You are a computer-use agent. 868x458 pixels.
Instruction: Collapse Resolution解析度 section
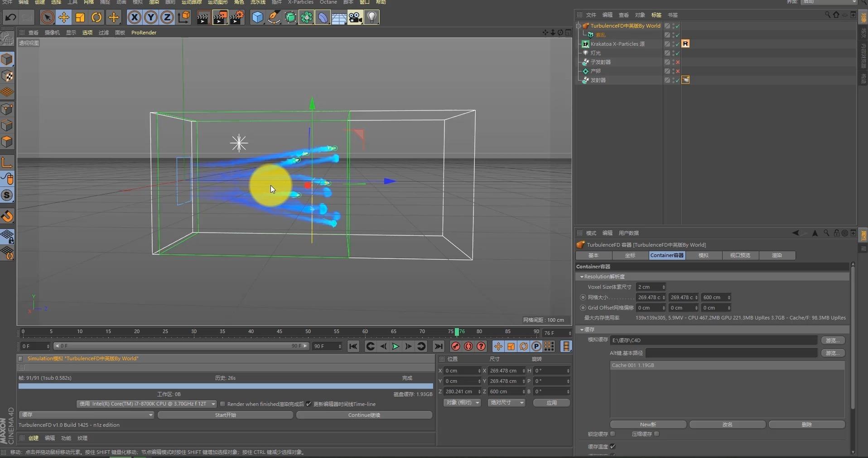coord(582,277)
